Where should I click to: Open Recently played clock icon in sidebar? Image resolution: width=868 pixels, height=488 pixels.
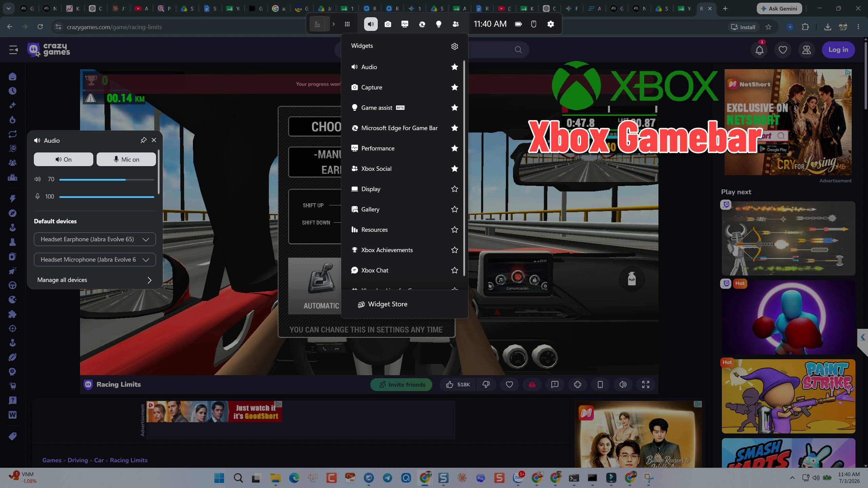click(x=13, y=91)
